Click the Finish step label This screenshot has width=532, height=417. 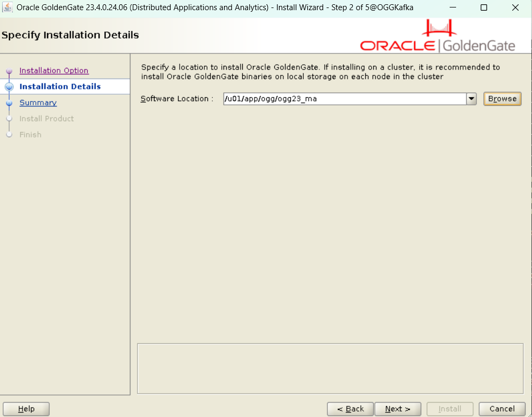click(30, 135)
